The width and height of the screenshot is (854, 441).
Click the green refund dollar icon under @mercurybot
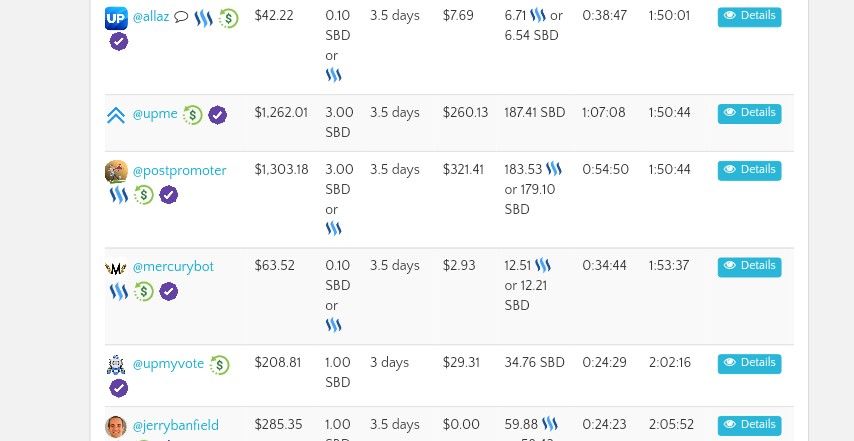coord(144,292)
